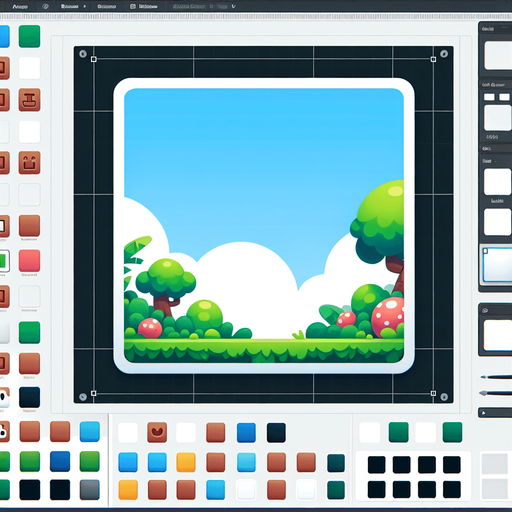Pick the pink-red swatch in left palette
512x512 pixels.
(29, 261)
